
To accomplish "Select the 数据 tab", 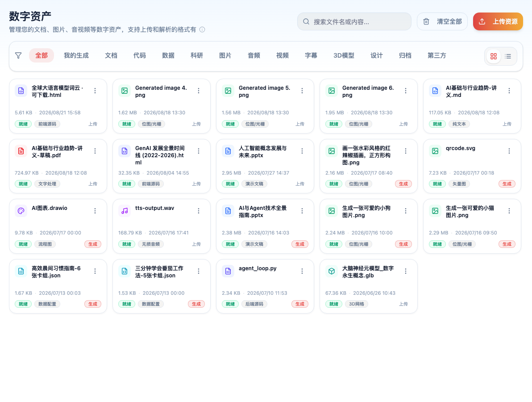I will tap(168, 55).
